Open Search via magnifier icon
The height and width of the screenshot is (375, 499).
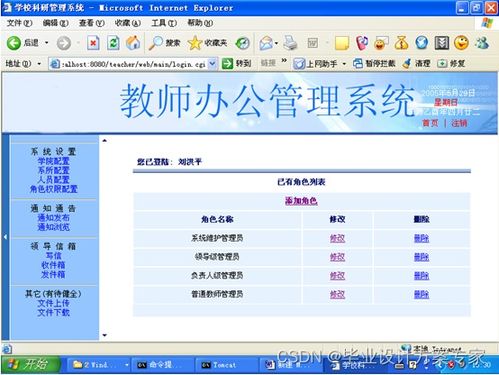(x=164, y=43)
